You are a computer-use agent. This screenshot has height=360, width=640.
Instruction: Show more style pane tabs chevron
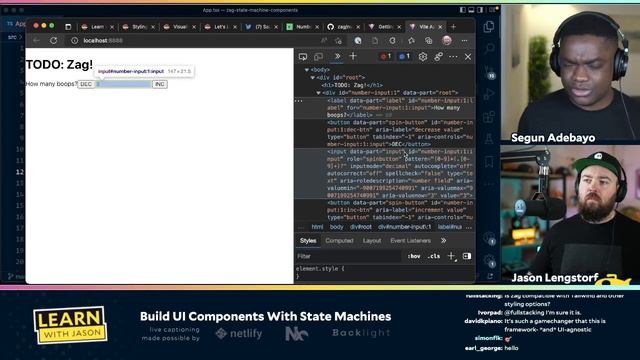443,241
